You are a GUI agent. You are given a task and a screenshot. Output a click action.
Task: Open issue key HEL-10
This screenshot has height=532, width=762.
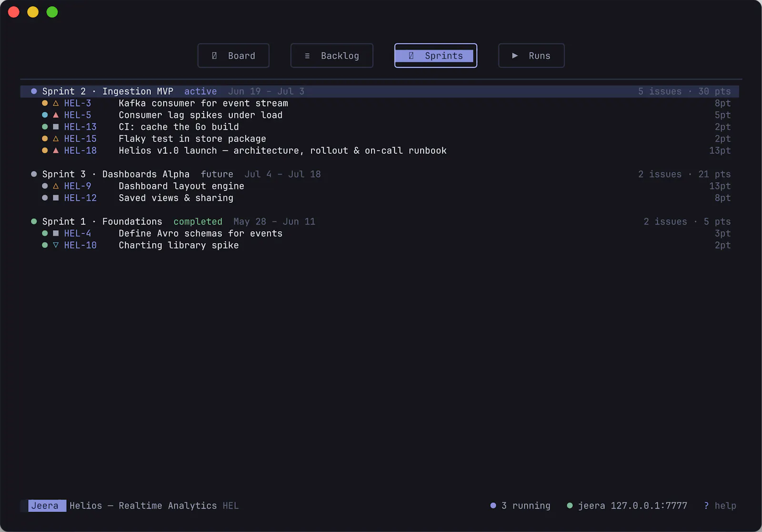80,245
